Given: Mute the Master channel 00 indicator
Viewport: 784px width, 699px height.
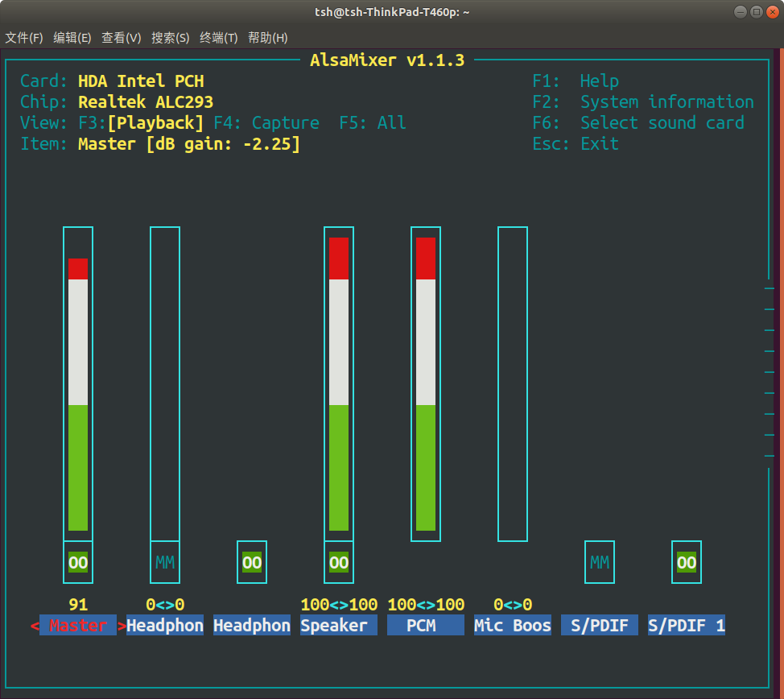Looking at the screenshot, I should (77, 562).
